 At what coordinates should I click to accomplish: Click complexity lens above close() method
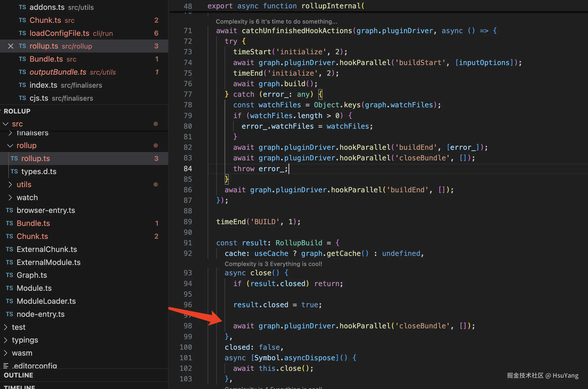pyautogui.click(x=273, y=264)
